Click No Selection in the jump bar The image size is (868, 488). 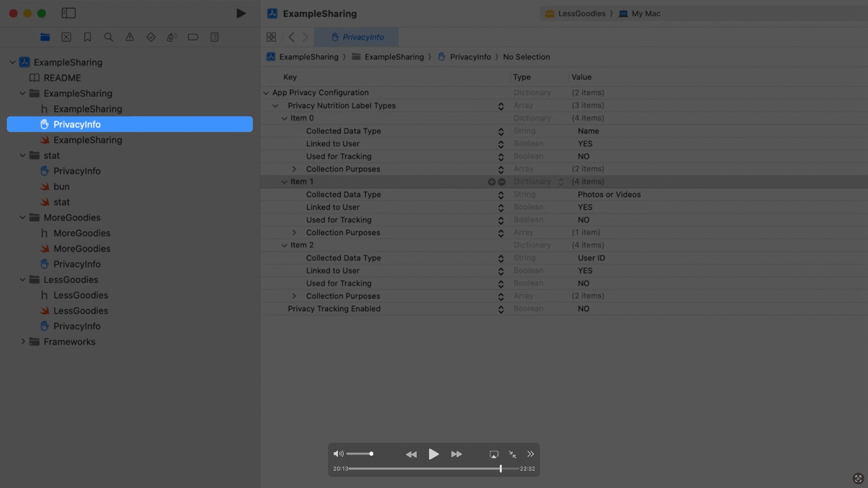pos(526,57)
